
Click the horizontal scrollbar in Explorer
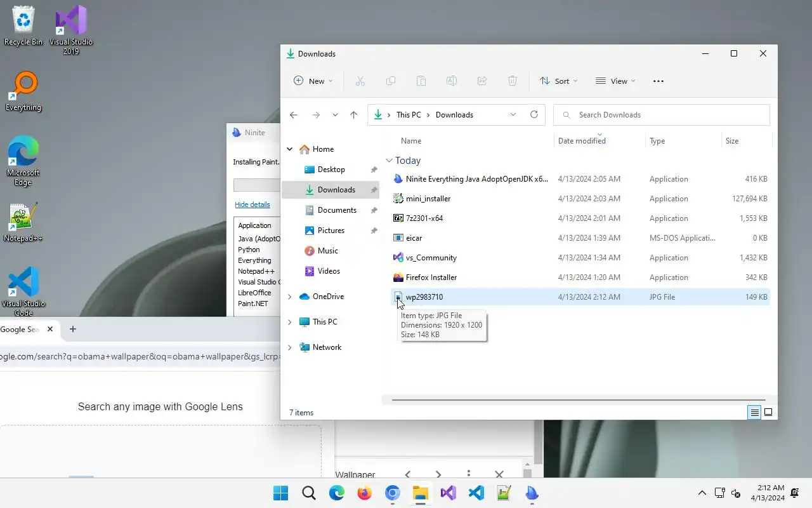pos(578,400)
